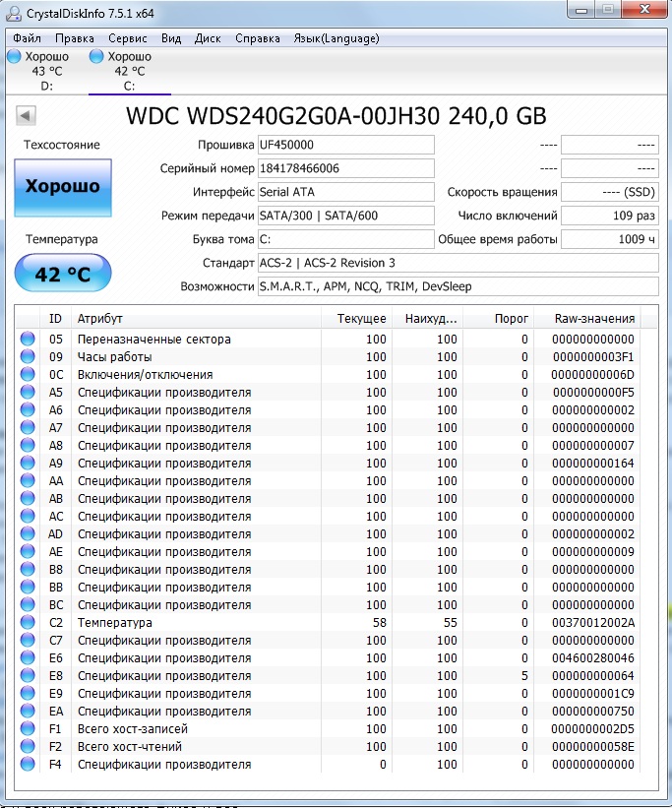This screenshot has width=672, height=808.
Task: Open the Язык(Language) menu
Action: coord(336,38)
